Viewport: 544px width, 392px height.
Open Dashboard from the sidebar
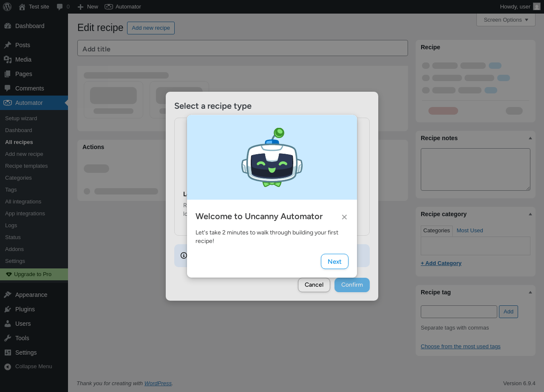click(34, 26)
